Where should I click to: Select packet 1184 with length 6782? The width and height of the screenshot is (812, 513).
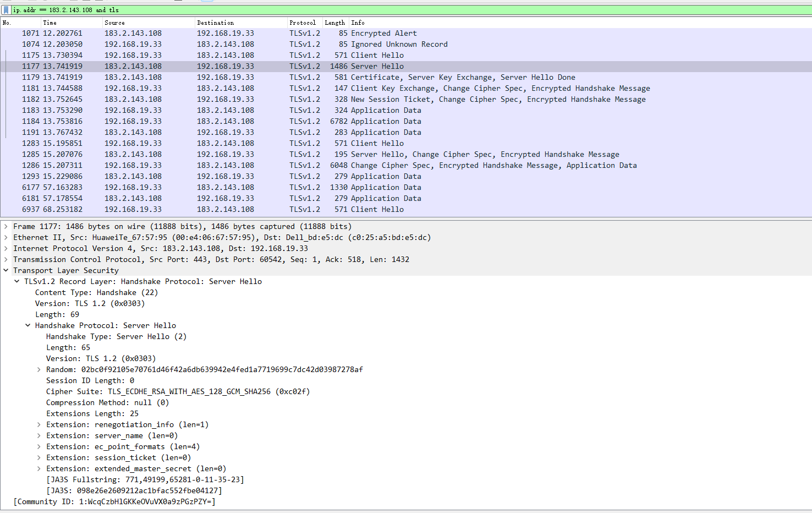(x=406, y=121)
